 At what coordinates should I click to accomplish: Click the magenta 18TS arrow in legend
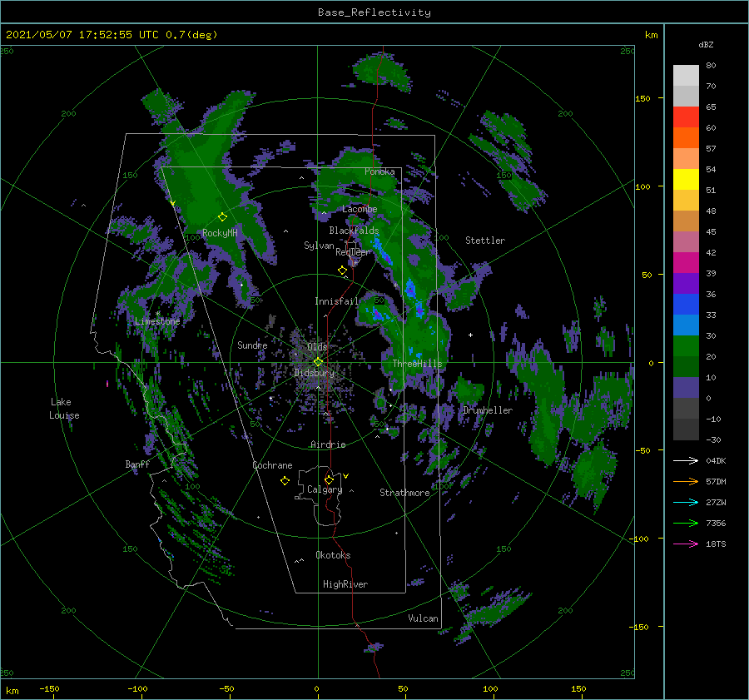[x=686, y=544]
